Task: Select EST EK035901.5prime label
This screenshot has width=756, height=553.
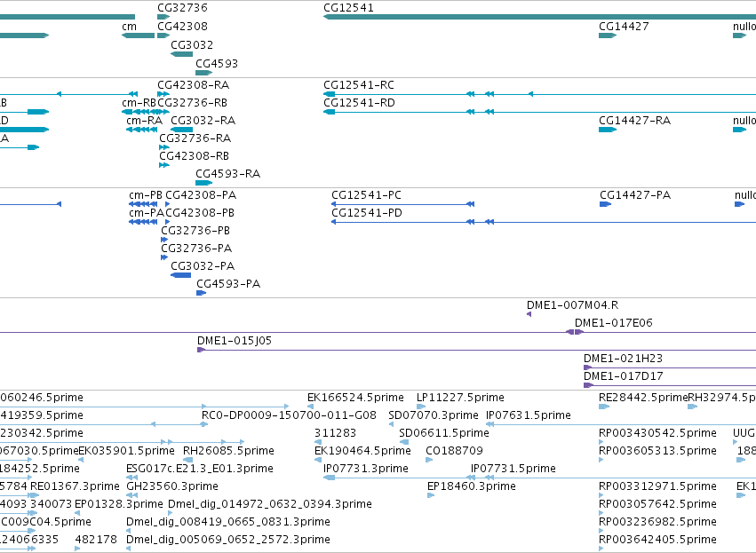Action: pos(126,451)
